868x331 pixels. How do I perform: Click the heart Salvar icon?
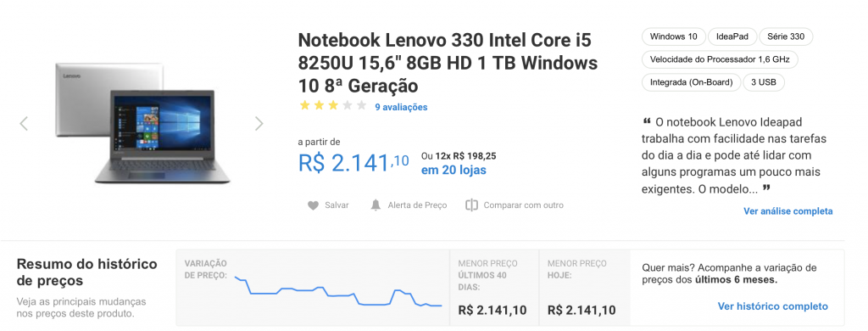pos(313,205)
